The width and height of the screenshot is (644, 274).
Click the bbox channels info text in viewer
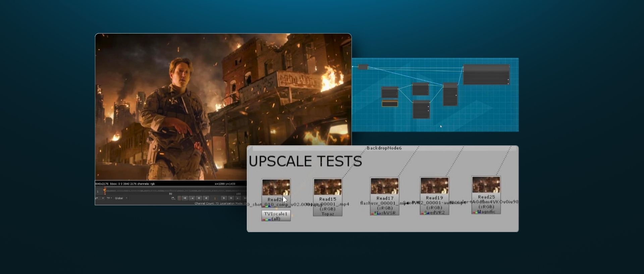click(x=132, y=184)
